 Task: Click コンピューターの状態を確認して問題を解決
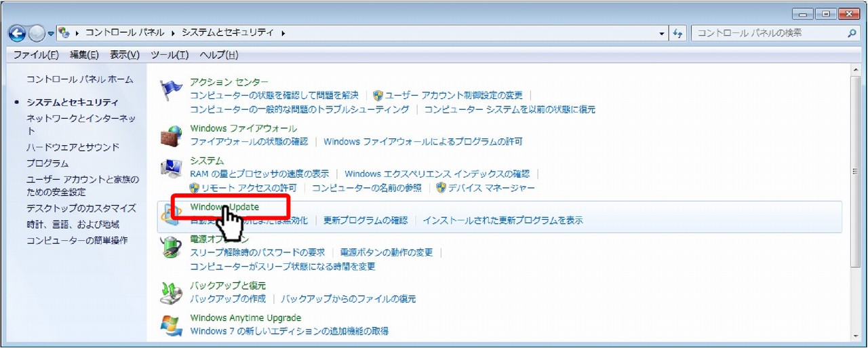[275, 96]
